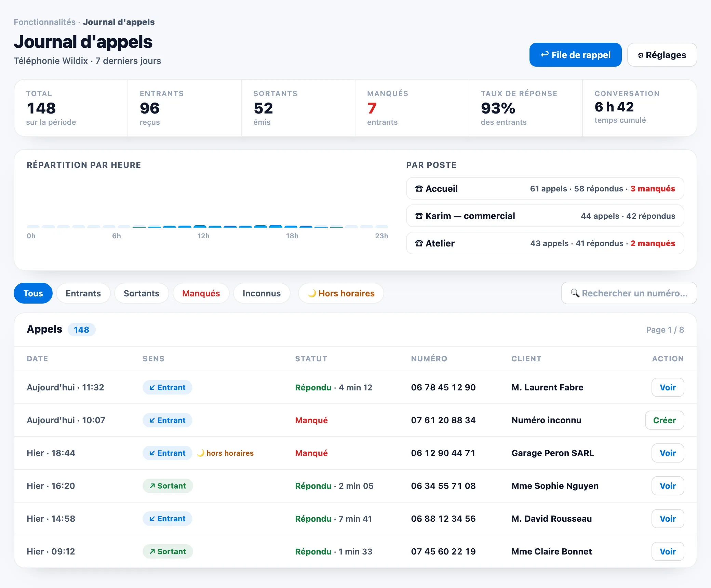Create contact for Numéro inconnu
Image resolution: width=711 pixels, height=588 pixels.
664,420
